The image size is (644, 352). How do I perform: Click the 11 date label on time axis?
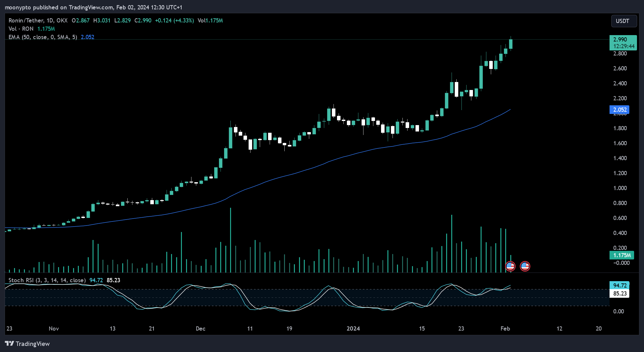(x=250, y=328)
